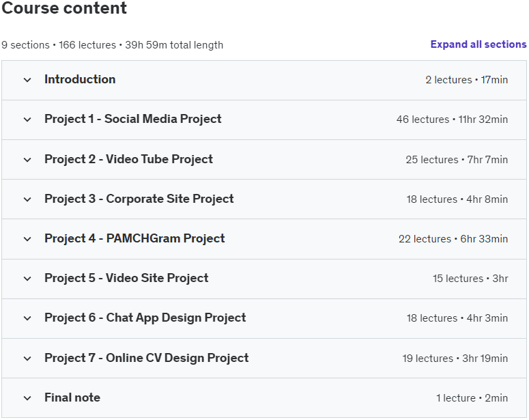The height and width of the screenshot is (420, 529).
Task: Click '25 lectures • 7hr 7min' text
Action: point(457,160)
